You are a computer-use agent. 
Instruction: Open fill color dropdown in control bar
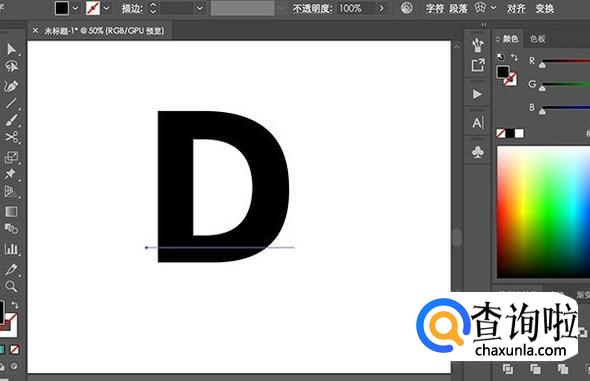[75, 8]
